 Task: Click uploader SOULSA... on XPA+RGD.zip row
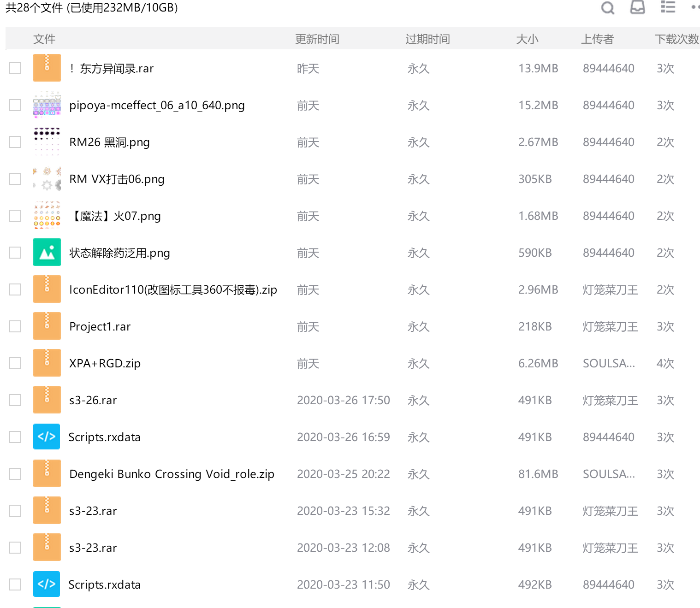[x=609, y=363]
